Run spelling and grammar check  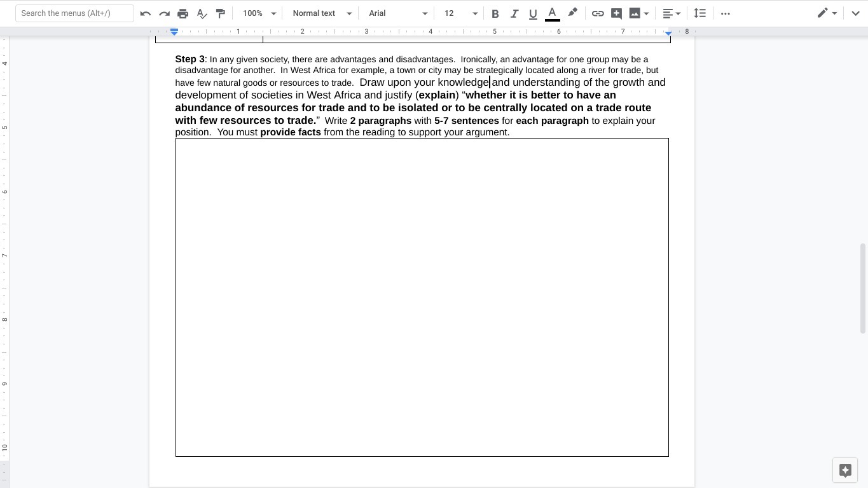[x=202, y=13]
